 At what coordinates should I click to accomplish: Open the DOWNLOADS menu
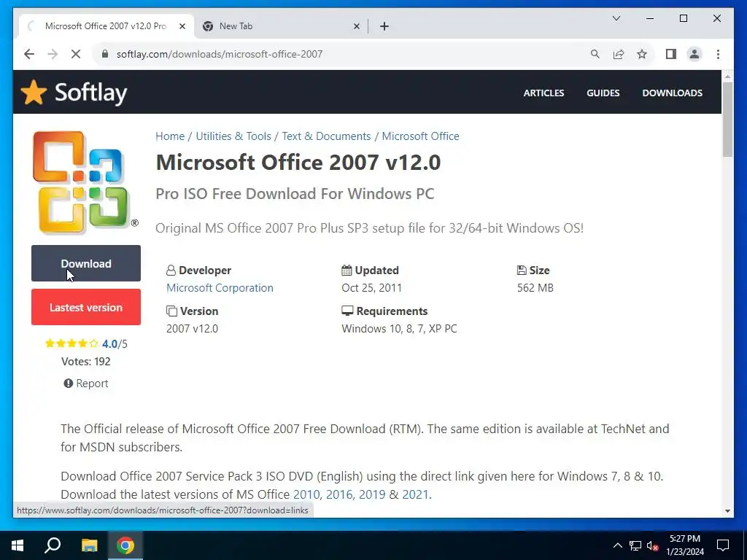672,93
